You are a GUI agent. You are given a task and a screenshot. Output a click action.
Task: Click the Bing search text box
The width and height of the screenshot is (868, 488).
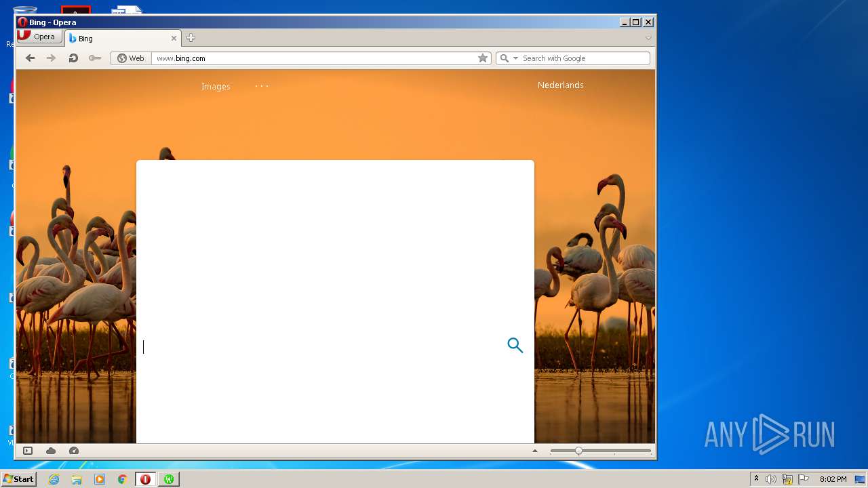click(x=321, y=346)
